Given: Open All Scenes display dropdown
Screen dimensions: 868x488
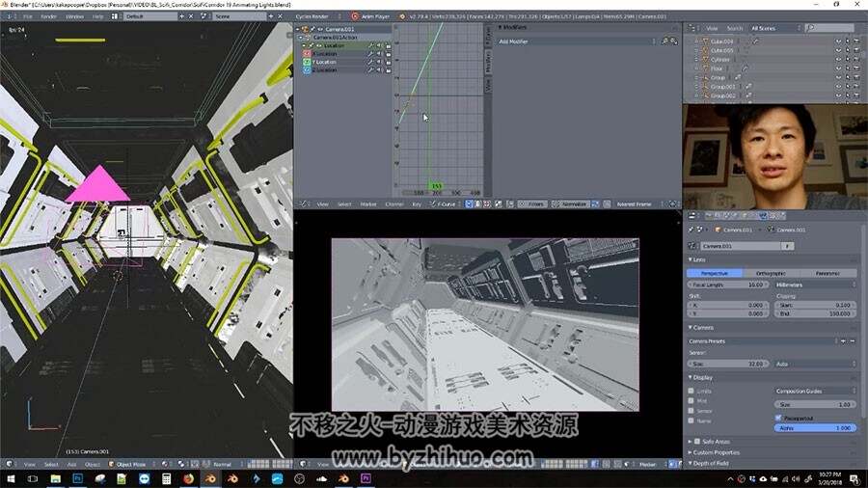Looking at the screenshot, I should tap(775, 28).
